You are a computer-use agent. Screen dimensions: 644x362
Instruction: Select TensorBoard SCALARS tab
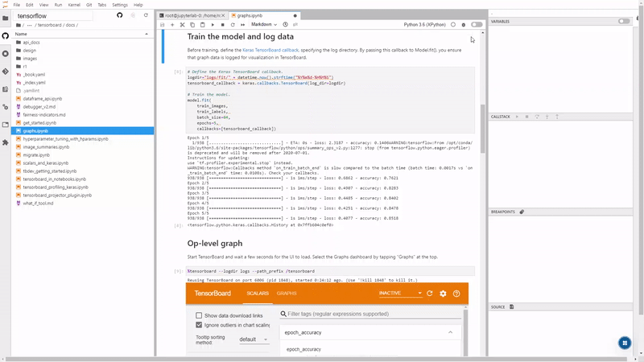[x=258, y=294]
